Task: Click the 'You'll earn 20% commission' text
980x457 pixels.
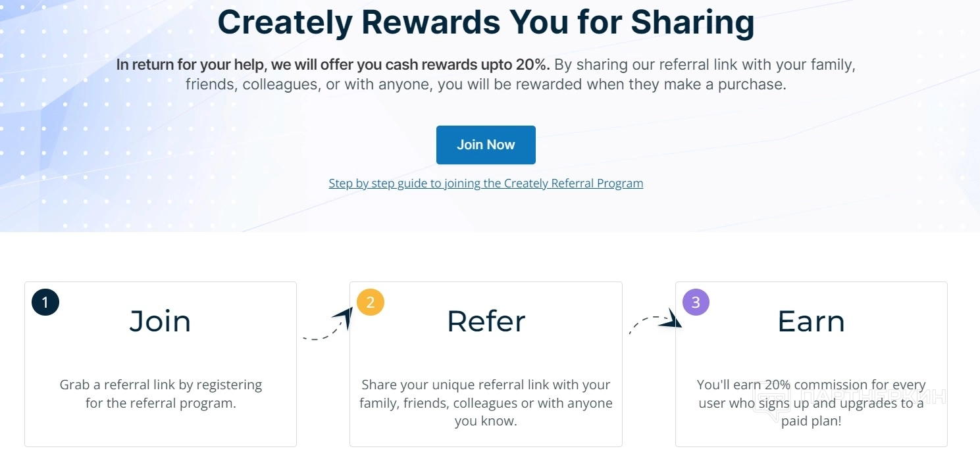Action: [811, 385]
